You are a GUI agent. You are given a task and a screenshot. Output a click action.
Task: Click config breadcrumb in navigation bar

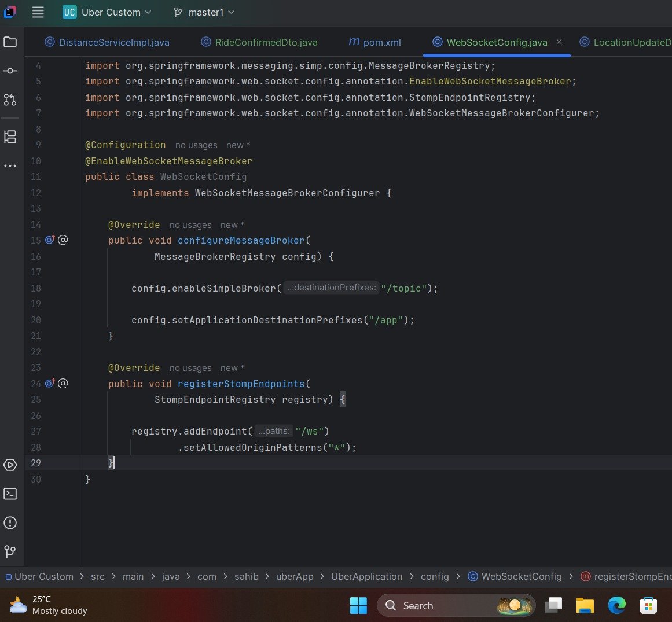pyautogui.click(x=435, y=577)
